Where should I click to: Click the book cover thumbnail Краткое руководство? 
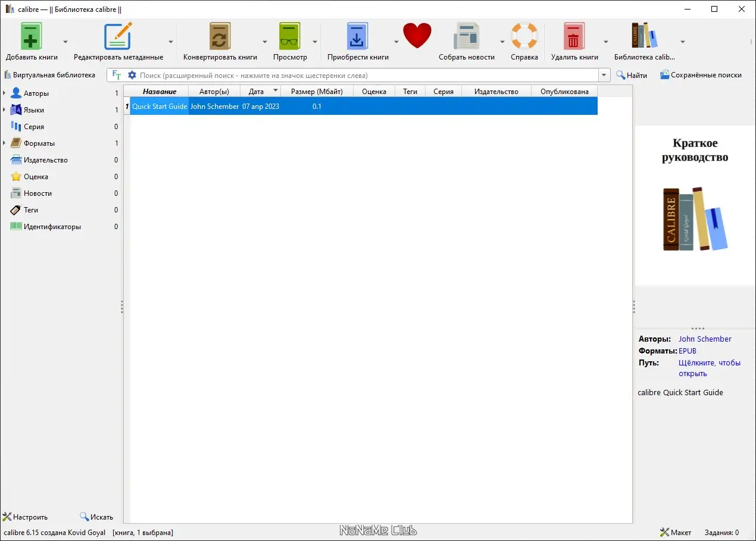coord(695,205)
